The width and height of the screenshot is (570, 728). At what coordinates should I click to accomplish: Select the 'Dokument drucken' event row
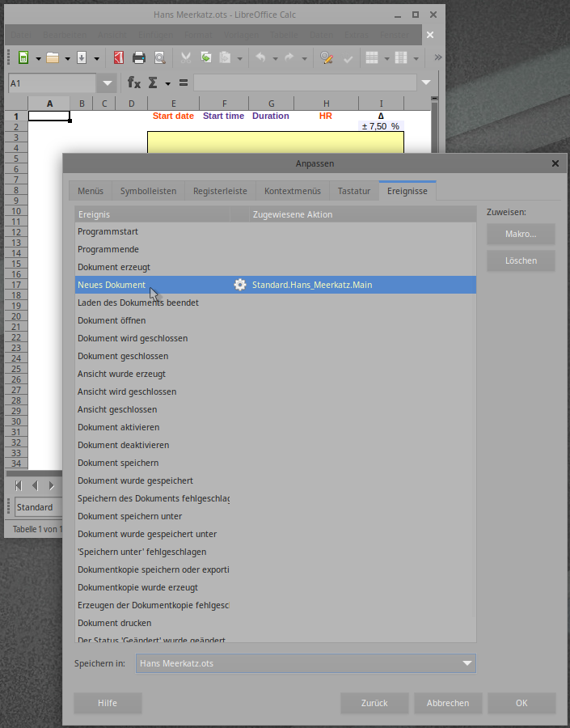276,623
